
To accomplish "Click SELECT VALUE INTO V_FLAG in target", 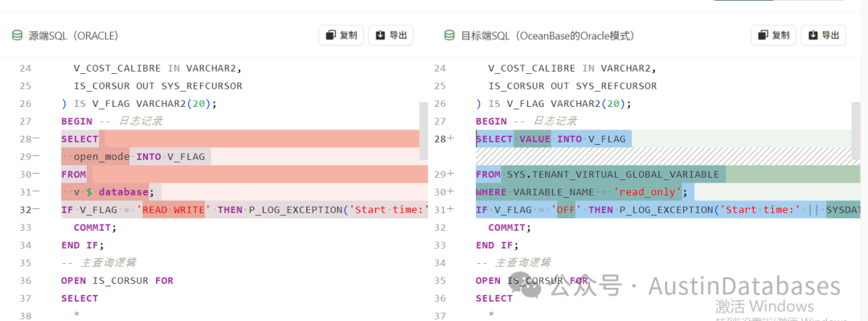I will [551, 139].
